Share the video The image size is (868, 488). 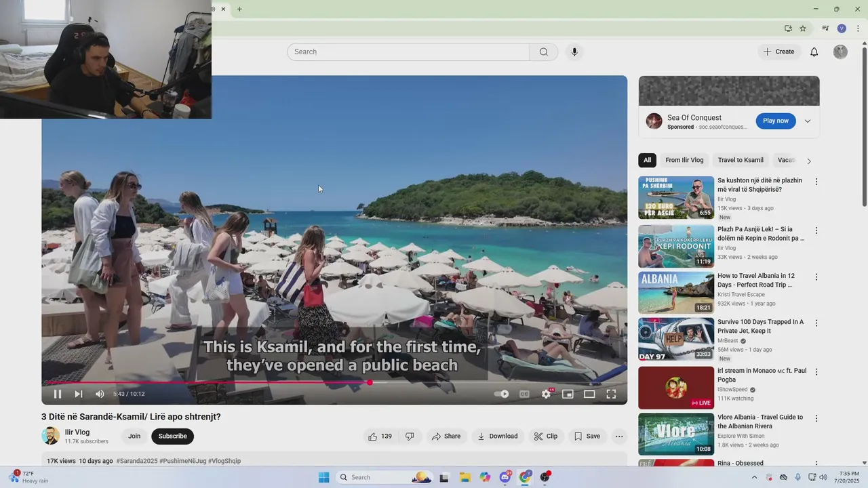[446, 436]
